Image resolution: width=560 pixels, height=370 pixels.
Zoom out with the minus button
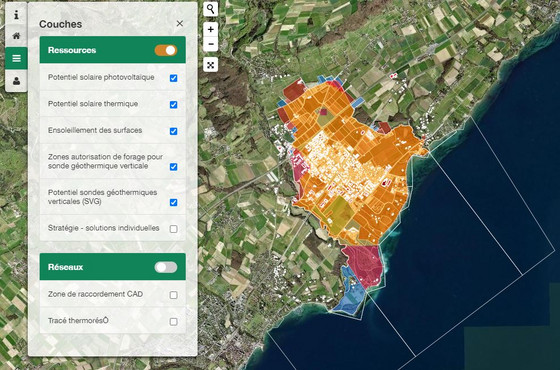pyautogui.click(x=211, y=44)
